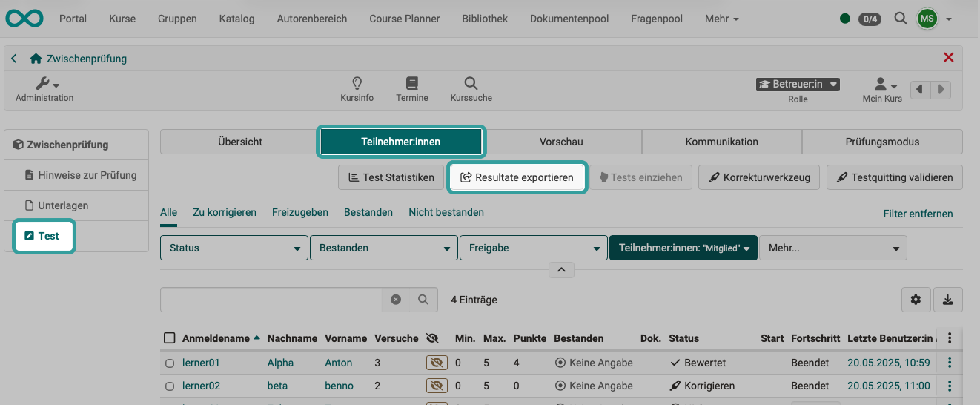Click the 0/4 status badge
This screenshot has height=405, width=980.
[870, 19]
